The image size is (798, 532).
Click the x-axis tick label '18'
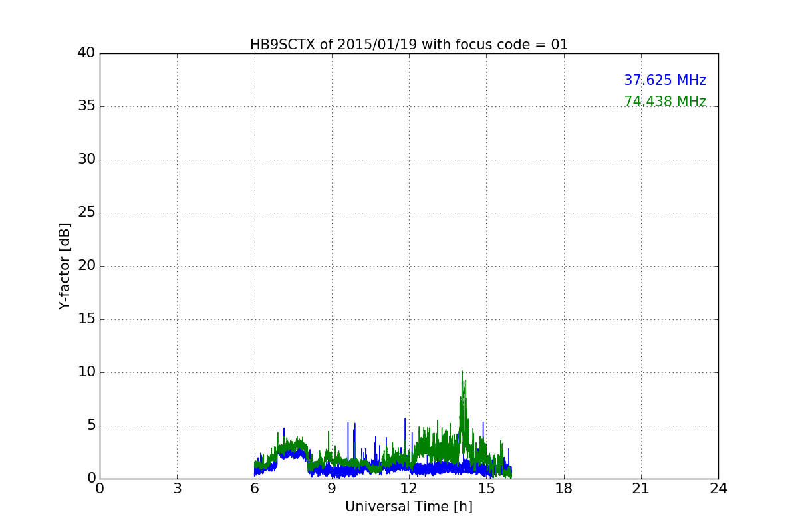point(564,489)
